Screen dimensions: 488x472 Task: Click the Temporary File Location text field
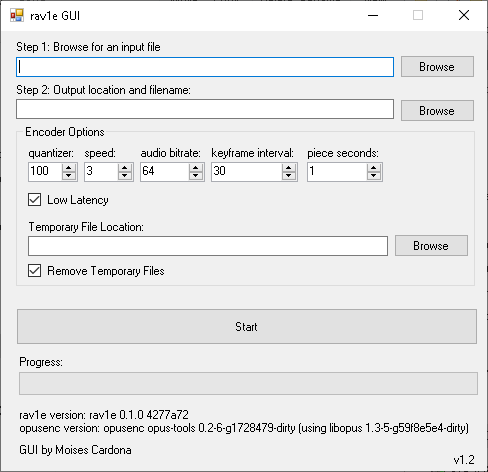coord(208,246)
